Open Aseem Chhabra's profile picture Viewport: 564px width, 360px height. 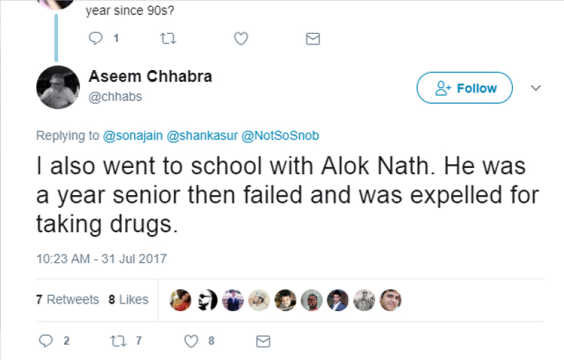58,87
